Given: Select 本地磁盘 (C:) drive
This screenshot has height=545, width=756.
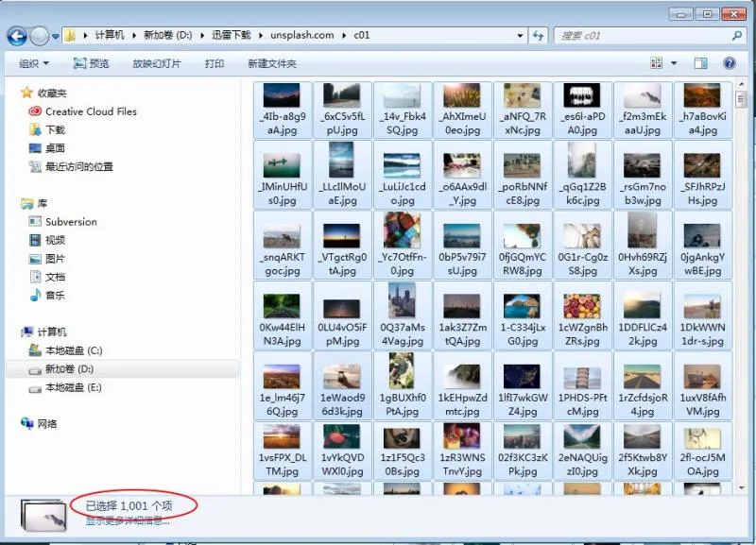Looking at the screenshot, I should 73,350.
